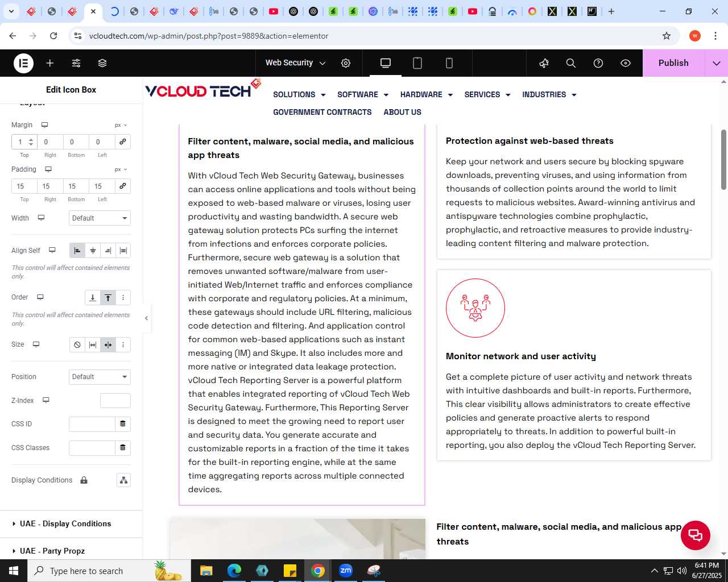
Task: Click the page vertical scrollbar thumb
Action: [723, 159]
